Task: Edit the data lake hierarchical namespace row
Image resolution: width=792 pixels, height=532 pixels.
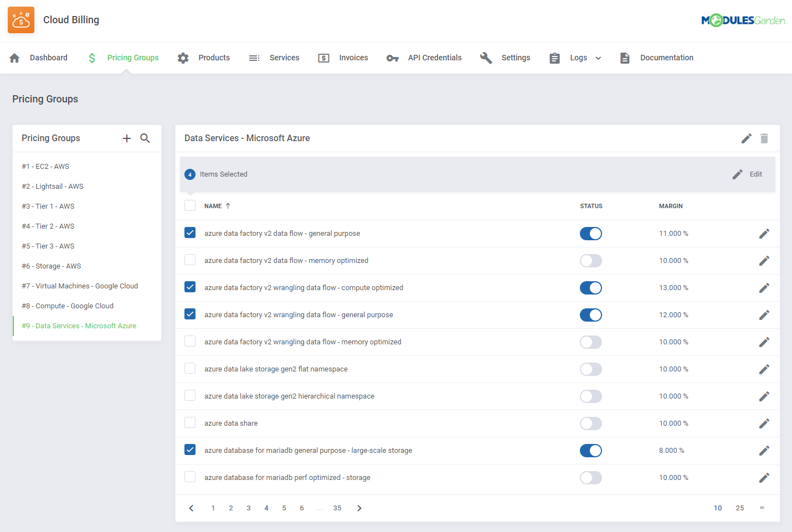Action: pos(764,396)
